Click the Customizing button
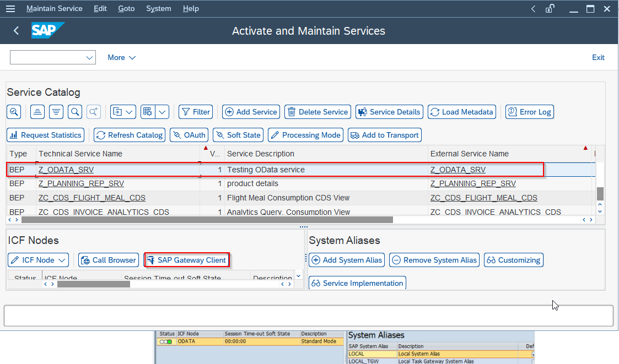 514,260
